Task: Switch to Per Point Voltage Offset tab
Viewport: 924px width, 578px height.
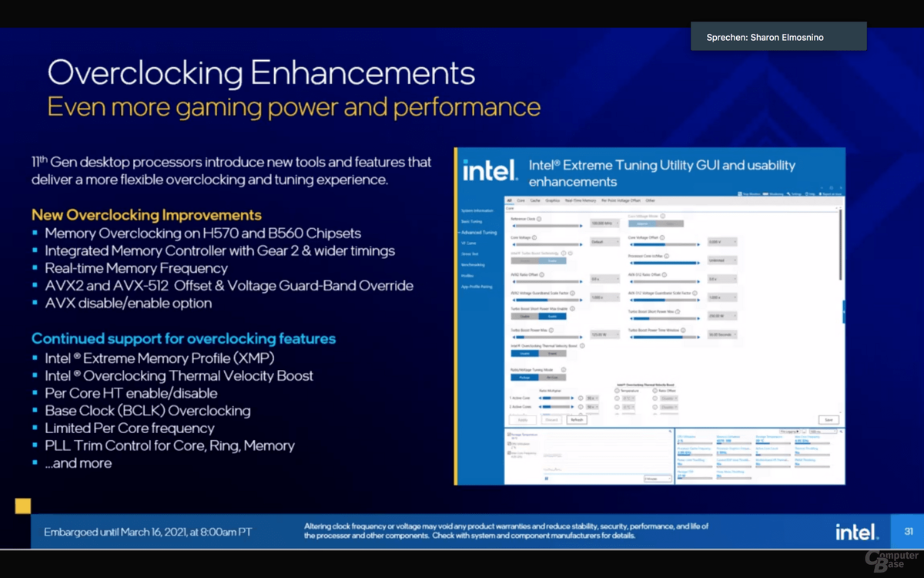Action: click(x=621, y=200)
